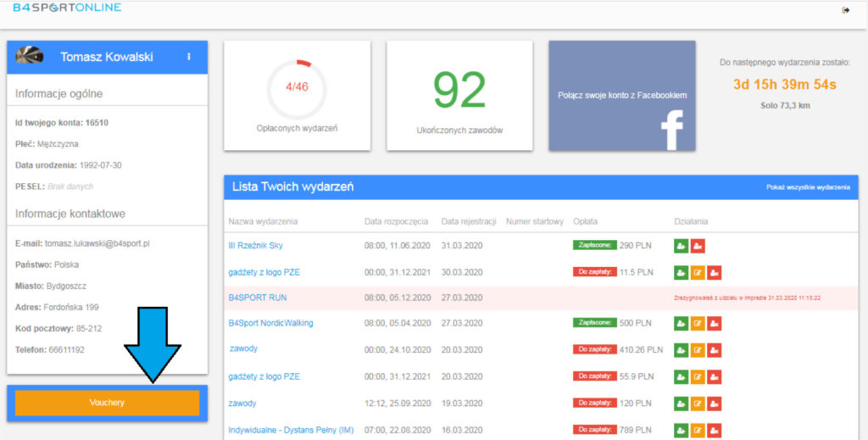Click the logout icon in the header
Image resolution: width=868 pixels, height=440 pixels.
click(846, 10)
